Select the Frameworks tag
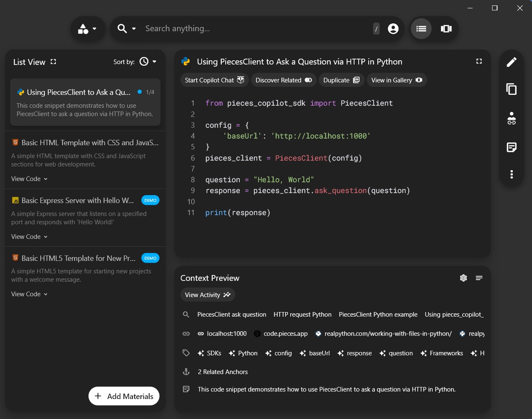The height and width of the screenshot is (419, 532). [441, 353]
